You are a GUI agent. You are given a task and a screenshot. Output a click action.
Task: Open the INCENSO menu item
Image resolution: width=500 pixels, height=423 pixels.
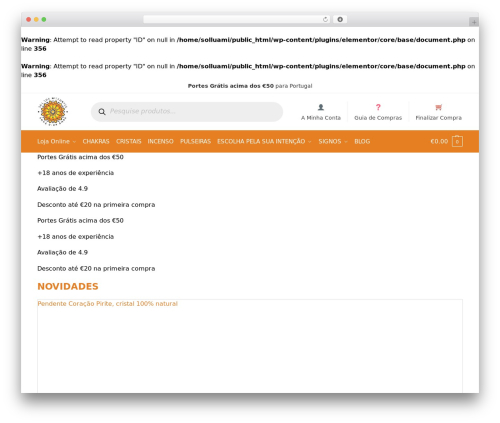click(160, 141)
